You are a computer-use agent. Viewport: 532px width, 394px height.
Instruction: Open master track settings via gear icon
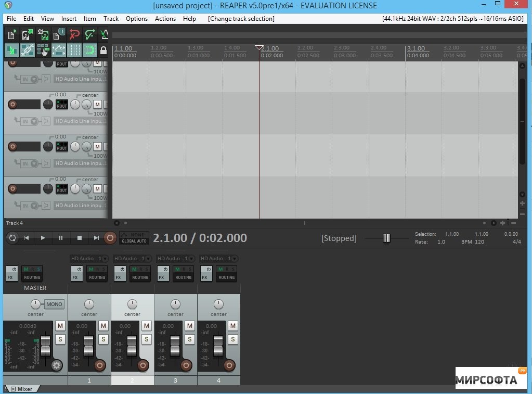(57, 365)
